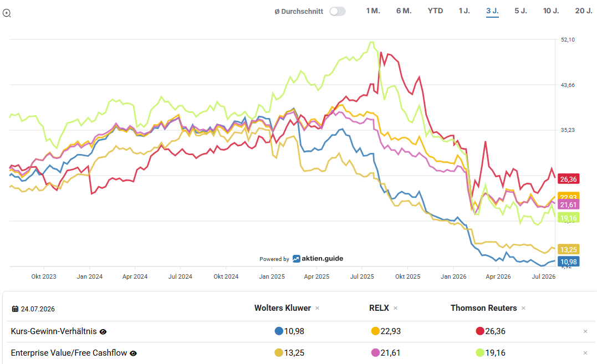This screenshot has height=364, width=597.
Task: Click the 43,66 y-axis value
Action: 568,85
